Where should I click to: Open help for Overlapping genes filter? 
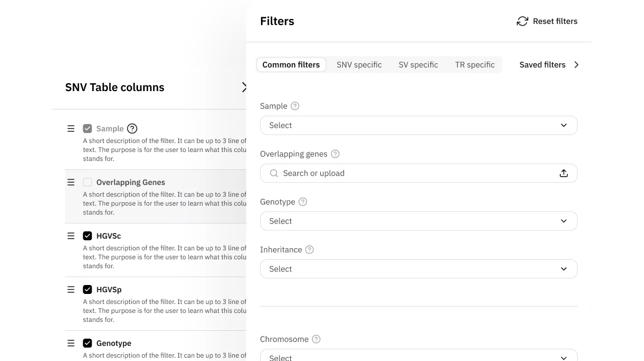[335, 154]
